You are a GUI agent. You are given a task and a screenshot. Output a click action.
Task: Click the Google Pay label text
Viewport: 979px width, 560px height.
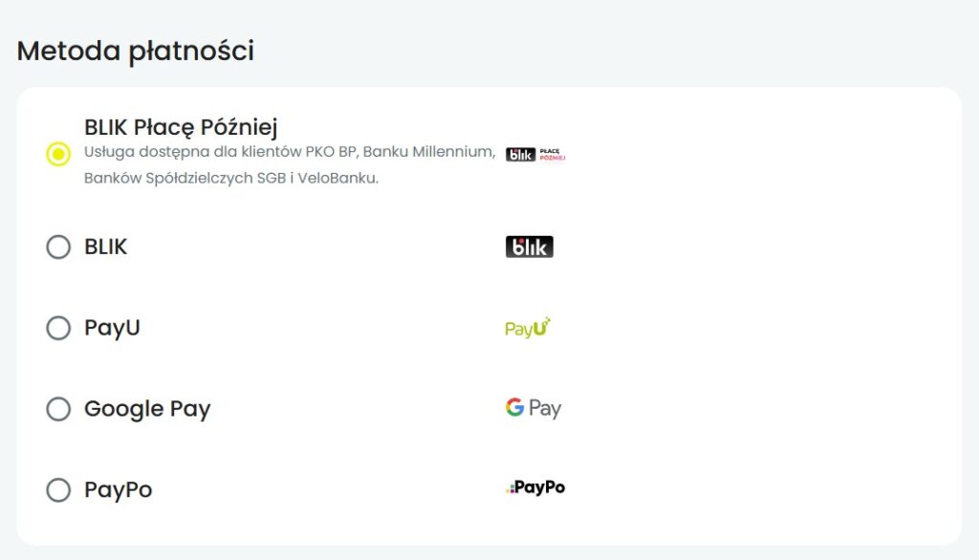(x=147, y=409)
